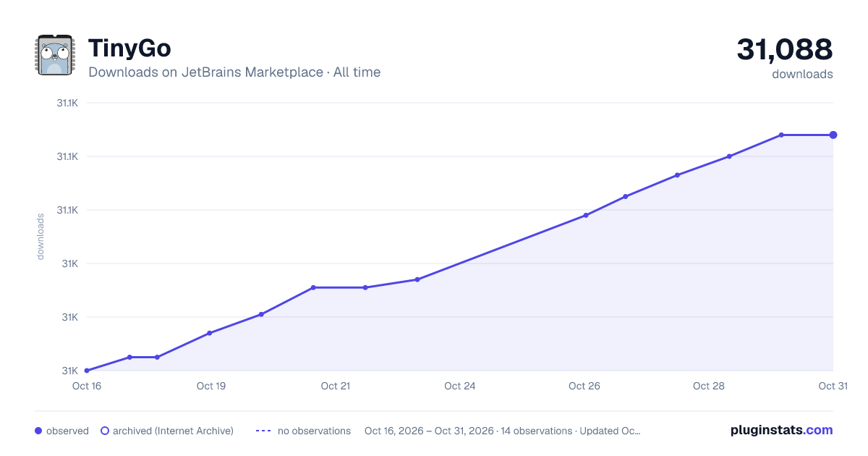Select the first data point at Oct 16
This screenshot has height=456, width=868.
coord(87,371)
